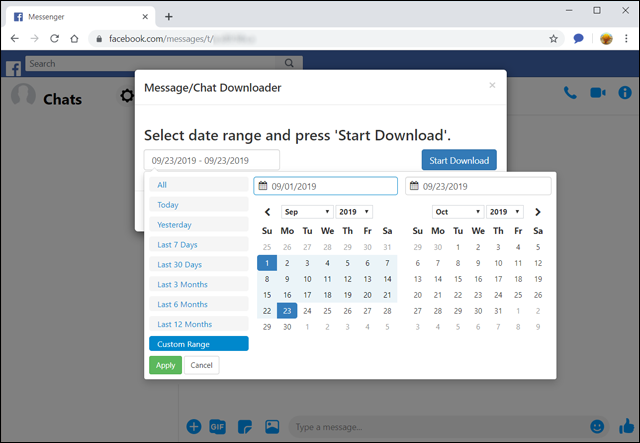Click the emoji smiley icon
This screenshot has height=443, width=640.
tap(598, 426)
